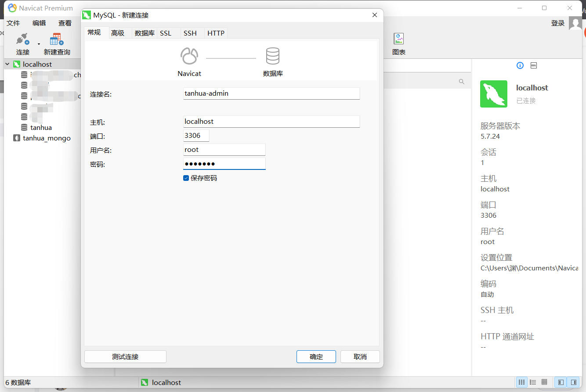Click the large green MySQL icon in info panel
Screen dimensions: 586x392
coord(494,94)
